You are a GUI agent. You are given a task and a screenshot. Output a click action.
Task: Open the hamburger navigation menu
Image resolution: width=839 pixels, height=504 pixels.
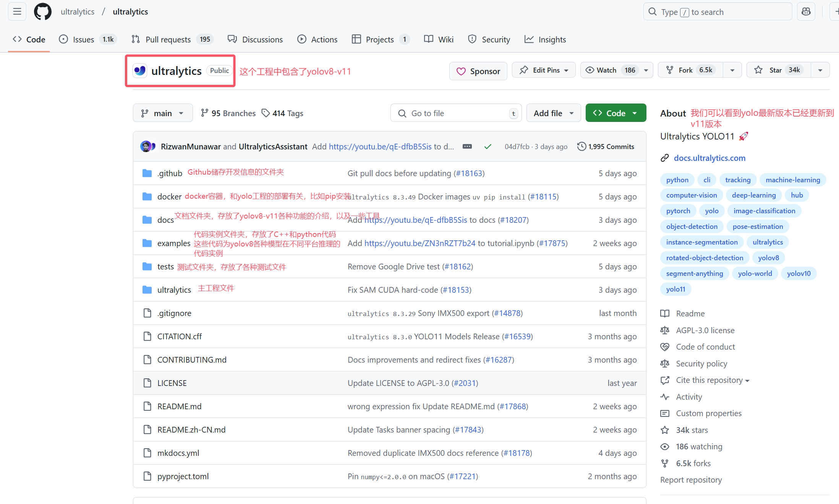point(17,12)
